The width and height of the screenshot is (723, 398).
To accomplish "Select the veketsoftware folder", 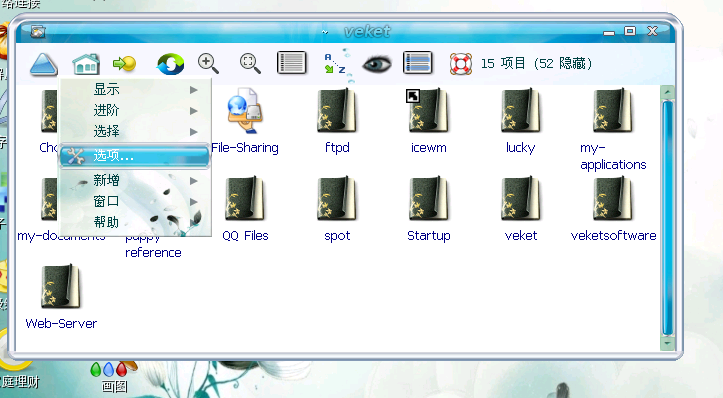I will tap(612, 198).
